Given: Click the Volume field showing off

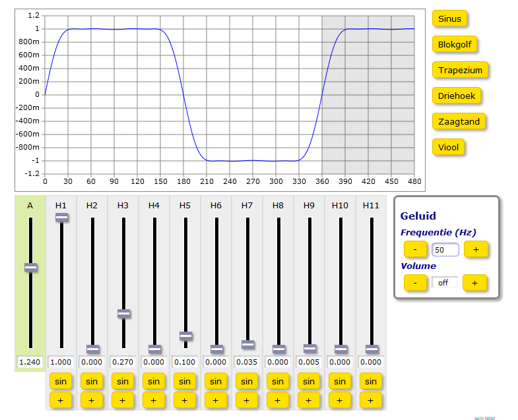Looking at the screenshot, I should pos(444,283).
